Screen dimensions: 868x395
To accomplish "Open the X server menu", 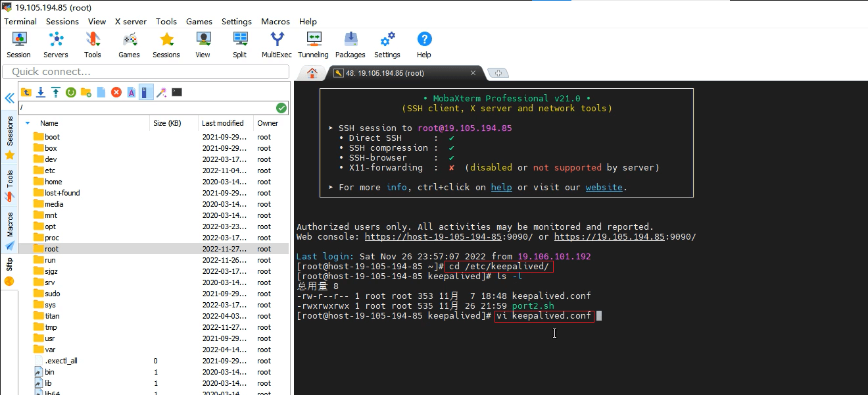I will click(130, 21).
